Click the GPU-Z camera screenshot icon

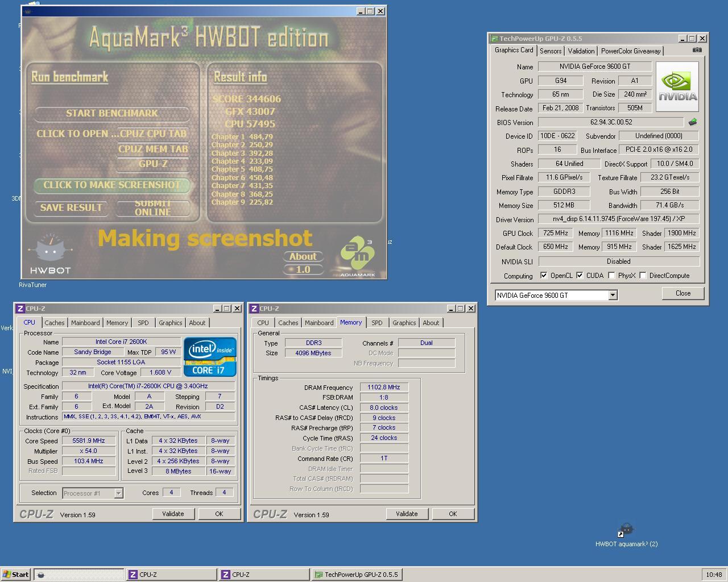(x=697, y=50)
